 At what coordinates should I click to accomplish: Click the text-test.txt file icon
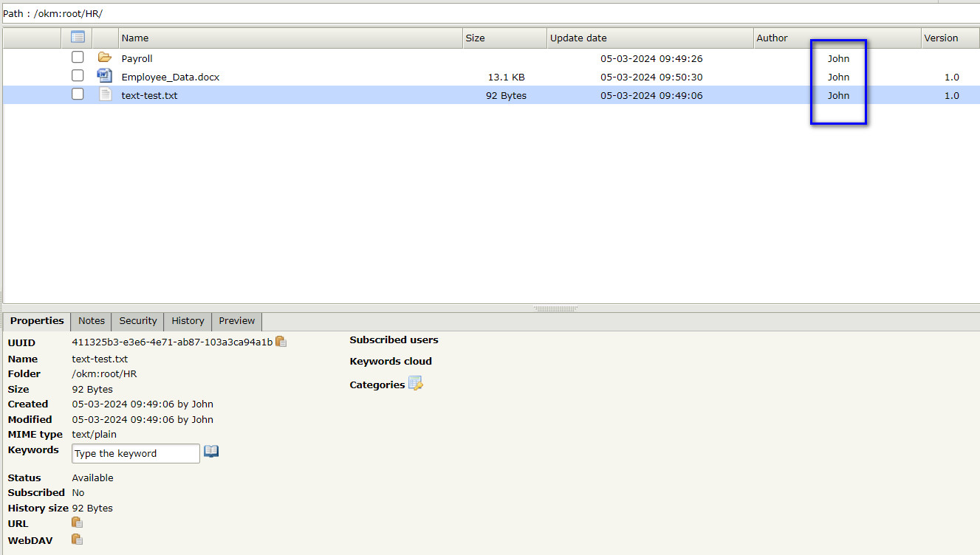click(105, 94)
